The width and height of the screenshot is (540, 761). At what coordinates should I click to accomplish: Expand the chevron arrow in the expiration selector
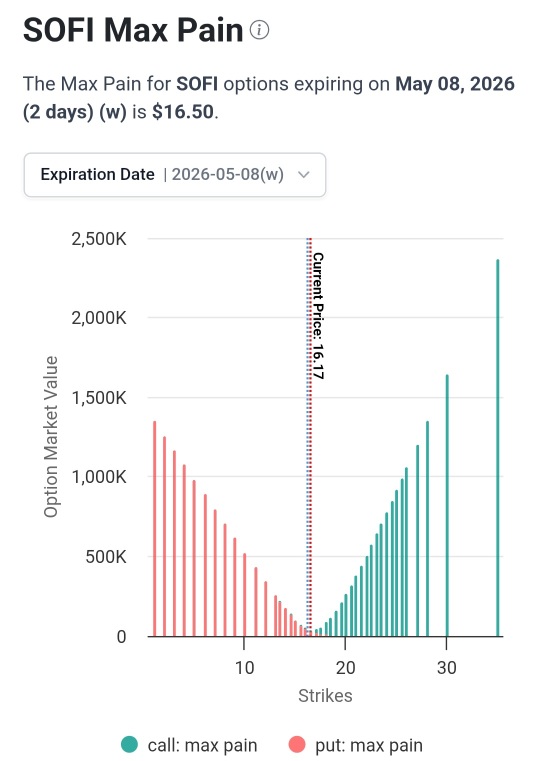click(x=304, y=175)
